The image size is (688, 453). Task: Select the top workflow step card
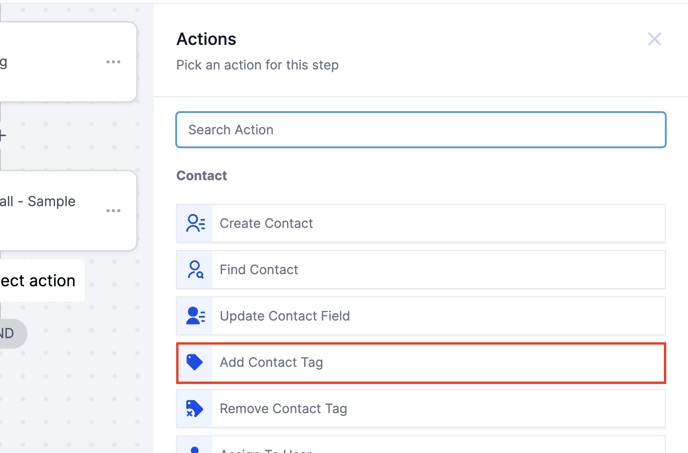point(50,62)
